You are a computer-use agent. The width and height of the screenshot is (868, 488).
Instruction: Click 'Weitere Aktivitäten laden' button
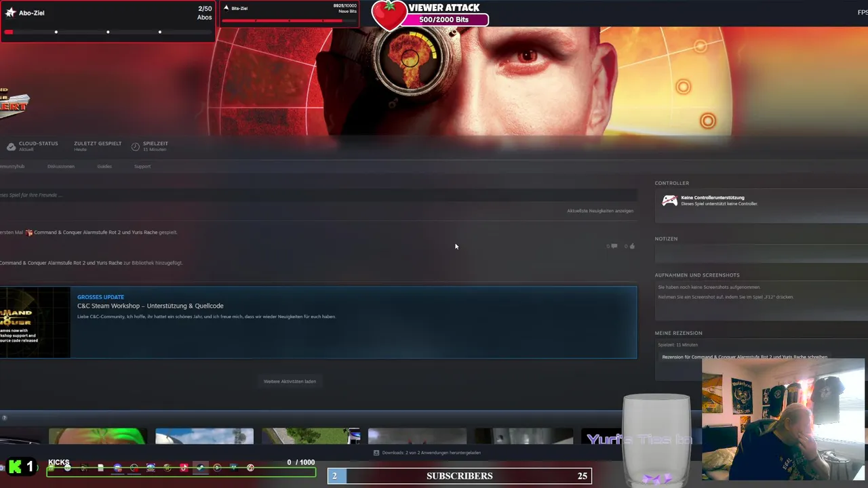[x=290, y=382]
